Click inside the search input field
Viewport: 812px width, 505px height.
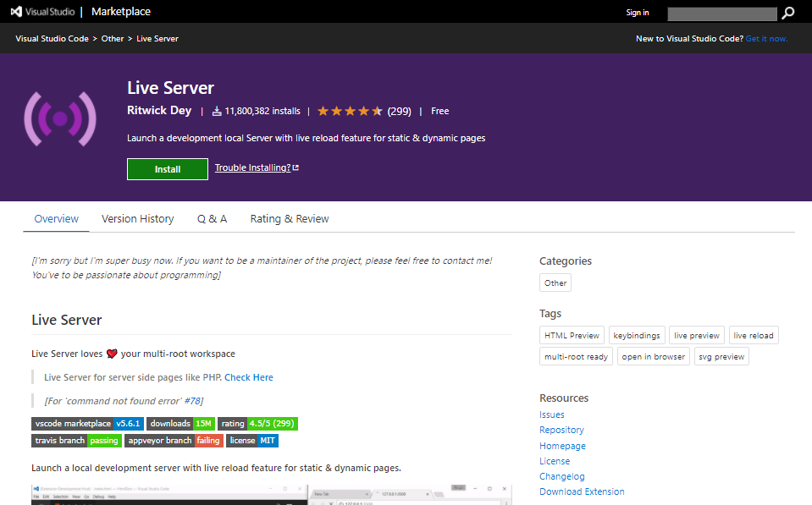(x=722, y=13)
